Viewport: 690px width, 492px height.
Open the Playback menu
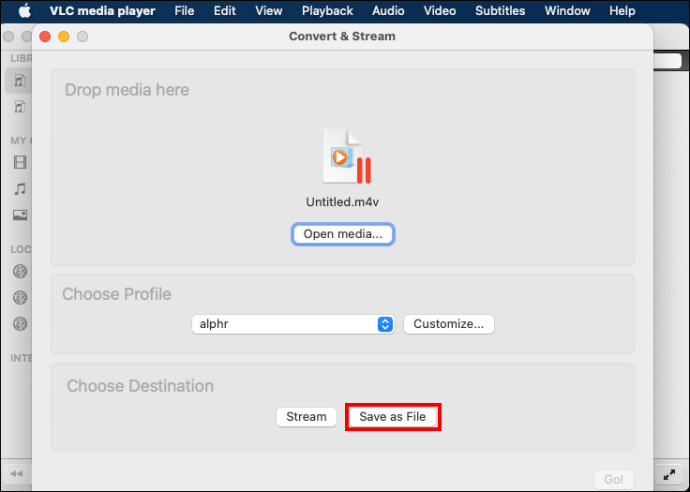point(327,11)
